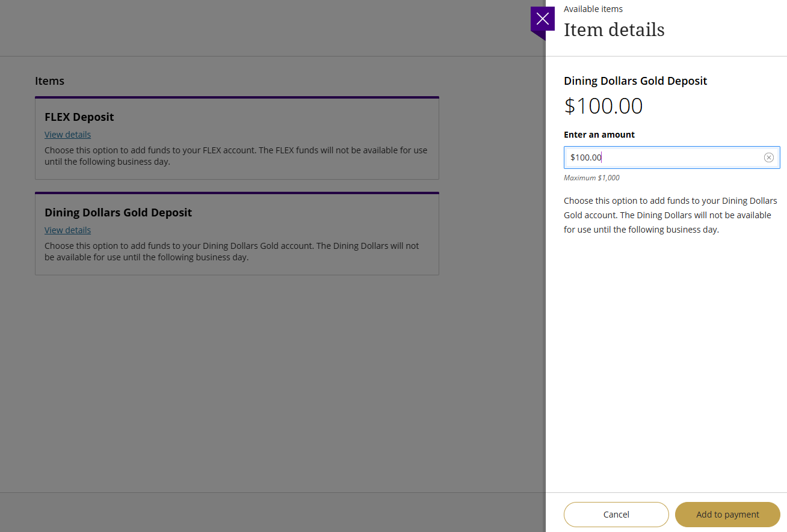Click the Maximum $1,000 hint text

(x=591, y=178)
